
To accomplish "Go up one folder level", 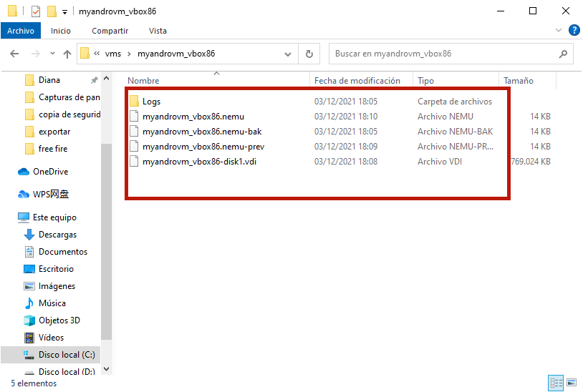I will pyautogui.click(x=67, y=54).
